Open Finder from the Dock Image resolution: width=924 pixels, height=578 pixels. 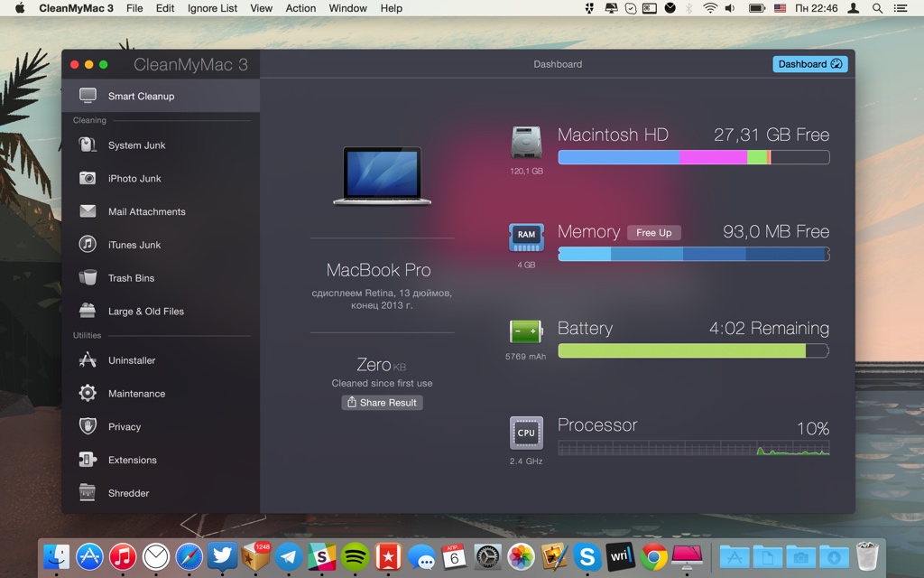57,556
